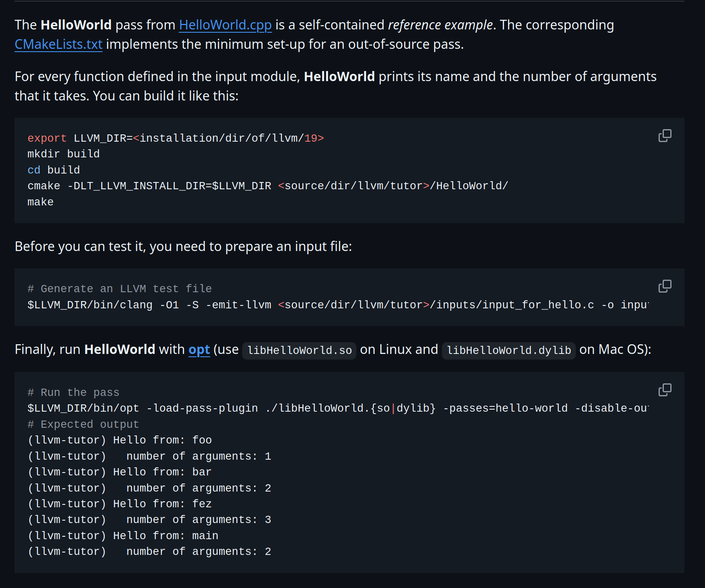The height and width of the screenshot is (588, 705).
Task: Click the 'number of arguments: 3' line
Action: (x=149, y=520)
